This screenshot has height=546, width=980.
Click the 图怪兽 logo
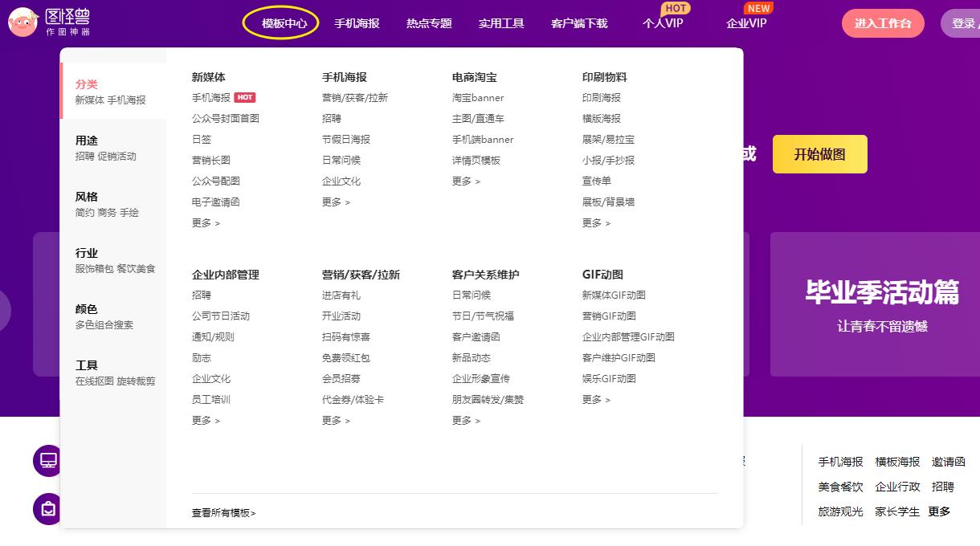48,21
